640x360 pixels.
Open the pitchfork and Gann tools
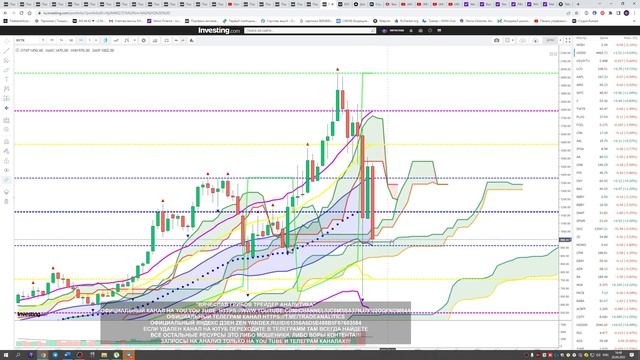[6, 60]
